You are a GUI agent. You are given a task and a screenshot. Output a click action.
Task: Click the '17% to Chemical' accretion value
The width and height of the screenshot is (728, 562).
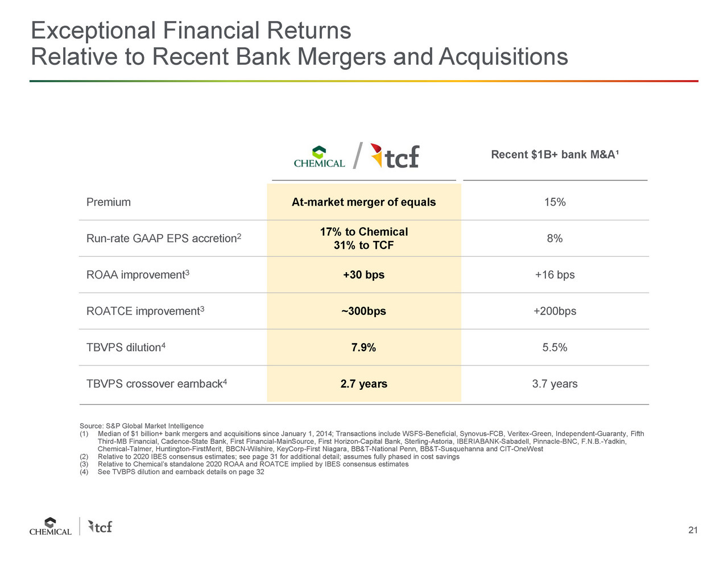point(364,232)
